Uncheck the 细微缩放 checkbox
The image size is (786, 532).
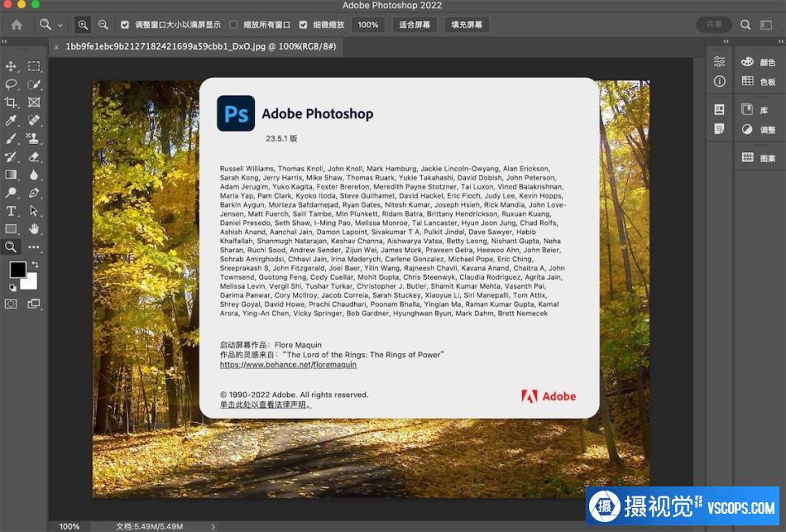tap(304, 25)
